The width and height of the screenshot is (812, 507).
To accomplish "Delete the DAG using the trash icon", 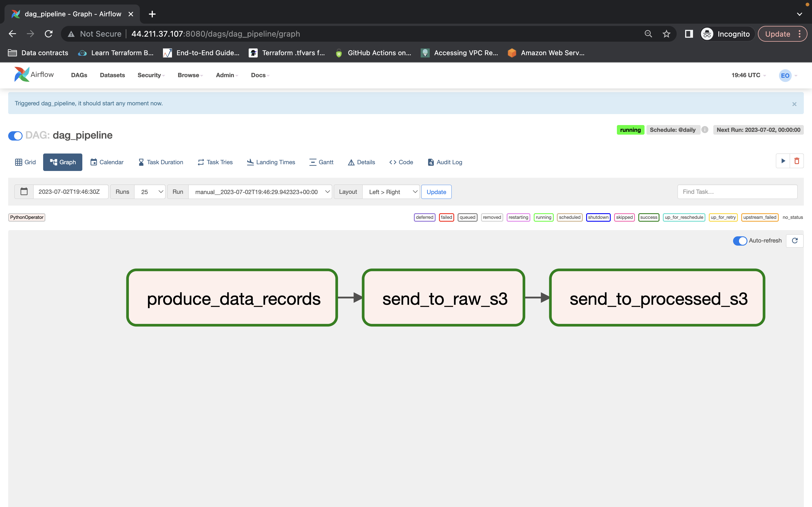I will [x=797, y=161].
